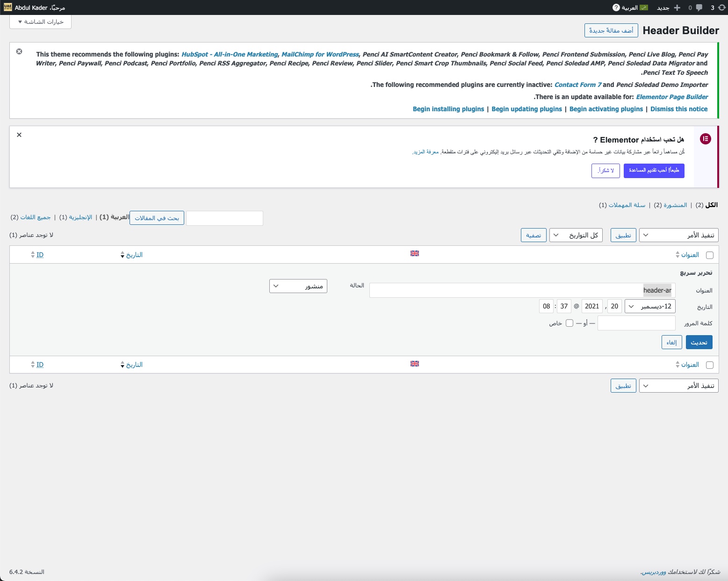Image resolution: width=728 pixels, height=581 pixels.
Task: Click the year field showing 2021
Action: [x=592, y=306]
